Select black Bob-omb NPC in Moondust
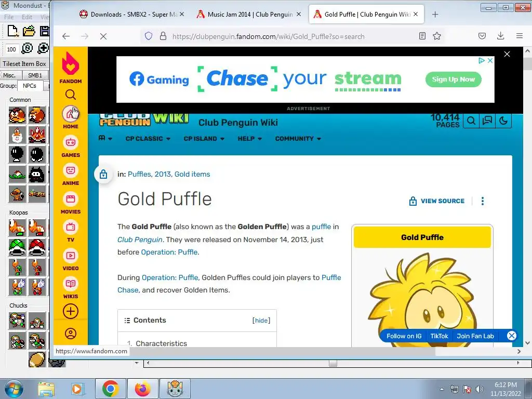The width and height of the screenshot is (532, 399). 17,155
